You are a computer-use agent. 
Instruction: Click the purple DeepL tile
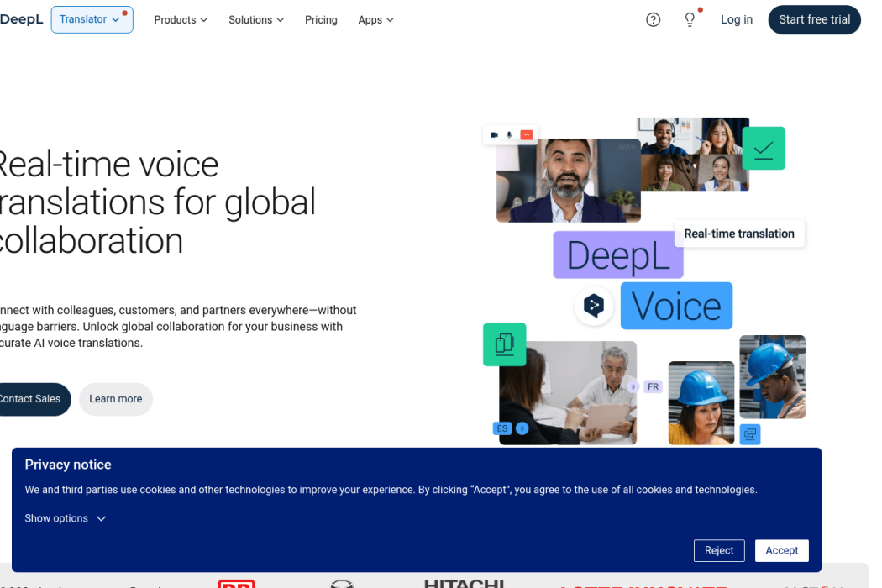tap(617, 255)
